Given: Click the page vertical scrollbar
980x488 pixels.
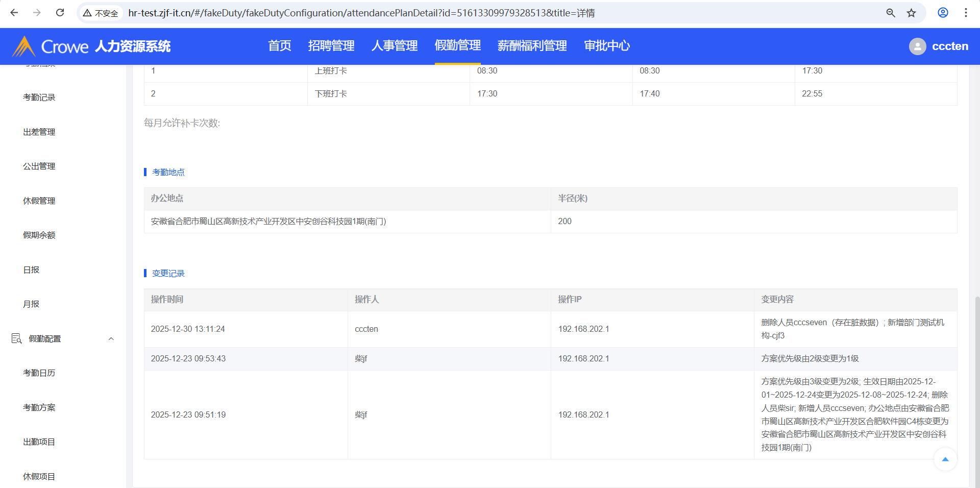Looking at the screenshot, I should pos(977,388).
